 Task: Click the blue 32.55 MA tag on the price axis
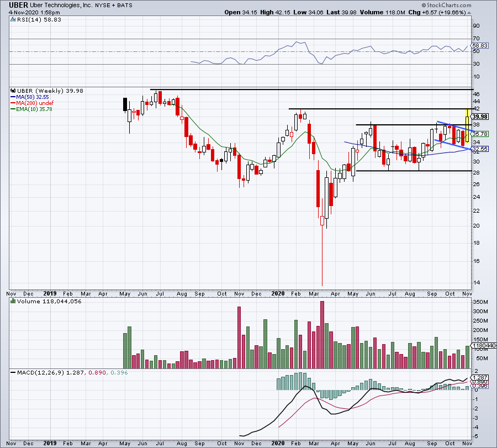(480, 149)
